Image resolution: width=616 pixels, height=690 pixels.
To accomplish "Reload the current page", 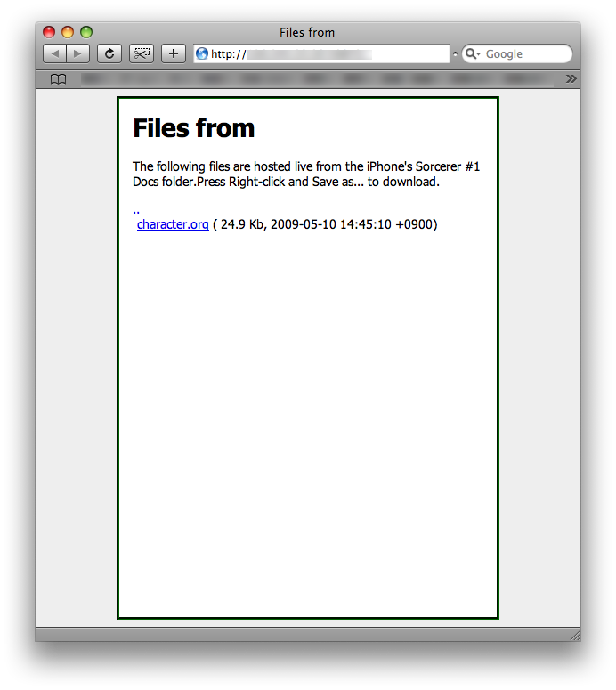I will tap(109, 53).
